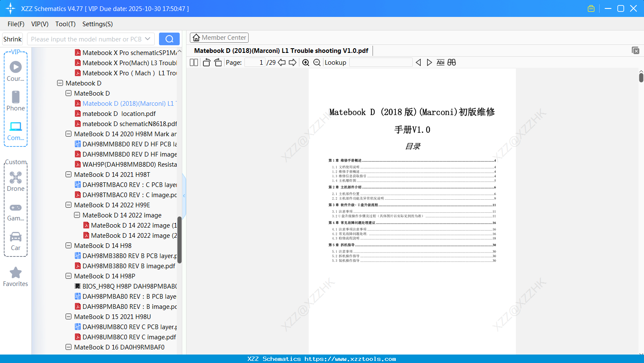Open DAH98MB38B0 REV B image.pdf
The width and height of the screenshot is (644, 363).
click(x=129, y=266)
